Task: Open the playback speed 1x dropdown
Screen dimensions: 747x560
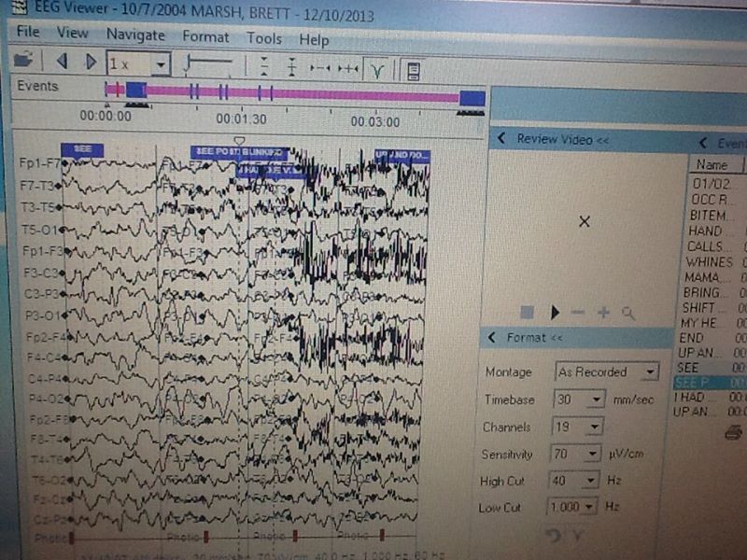Action: [161, 64]
